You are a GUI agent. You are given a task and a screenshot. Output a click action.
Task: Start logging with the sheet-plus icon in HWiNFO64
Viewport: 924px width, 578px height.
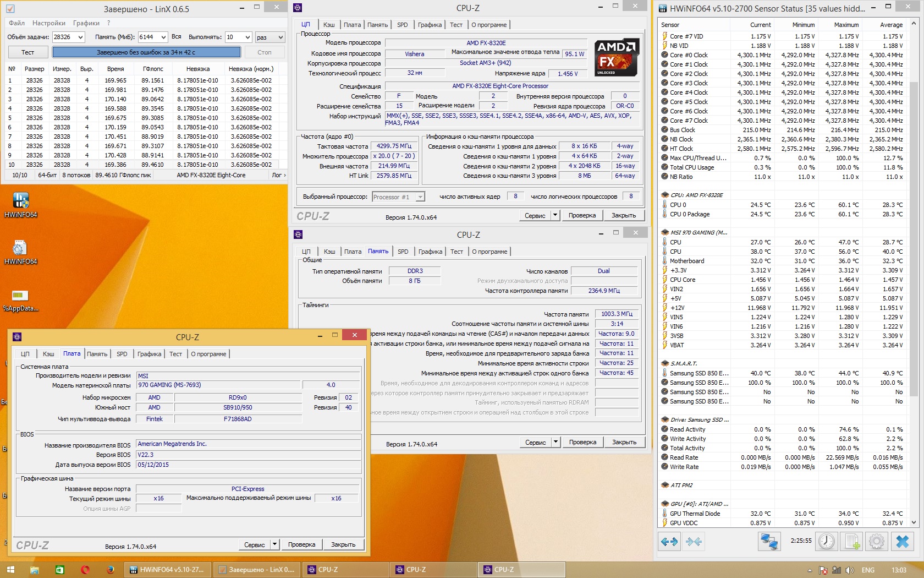852,542
